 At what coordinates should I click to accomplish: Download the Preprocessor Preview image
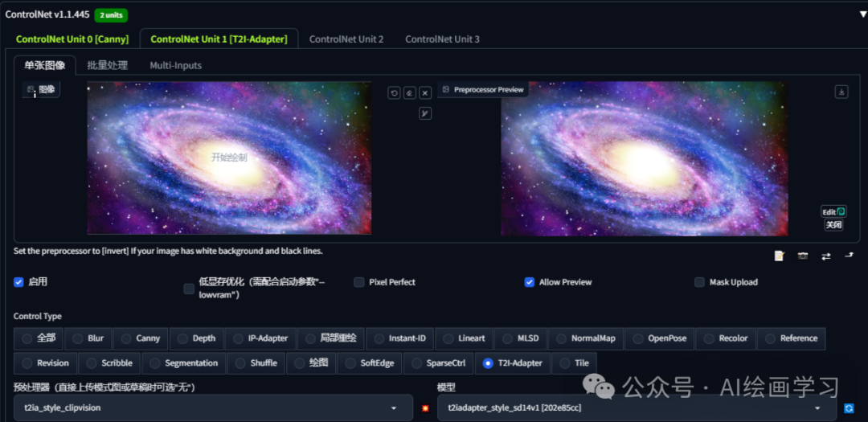point(841,92)
